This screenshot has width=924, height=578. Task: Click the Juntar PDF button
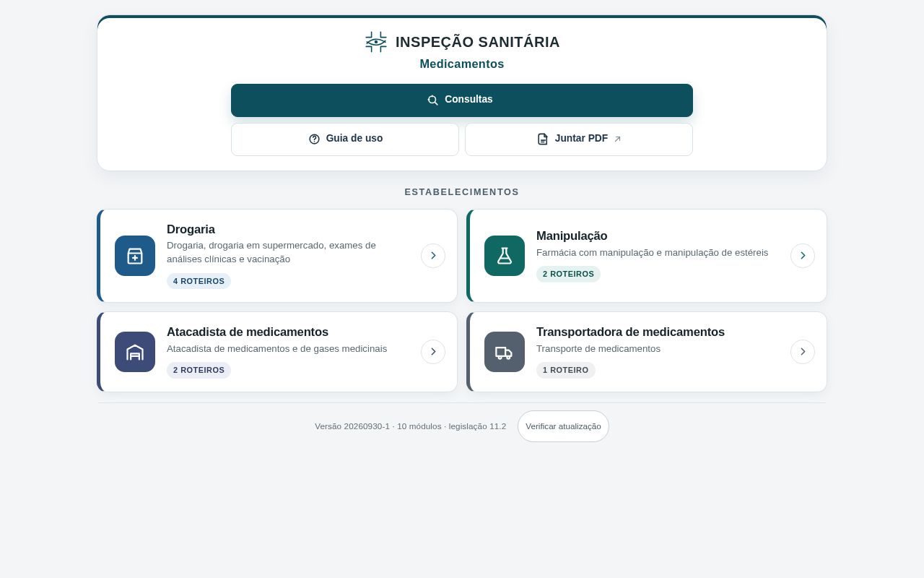pyautogui.click(x=579, y=139)
